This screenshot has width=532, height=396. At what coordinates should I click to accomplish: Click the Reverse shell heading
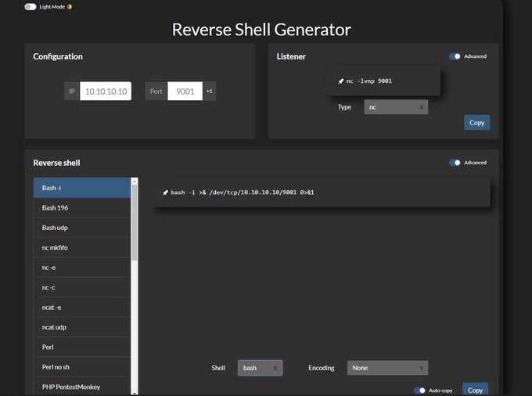[56, 163]
